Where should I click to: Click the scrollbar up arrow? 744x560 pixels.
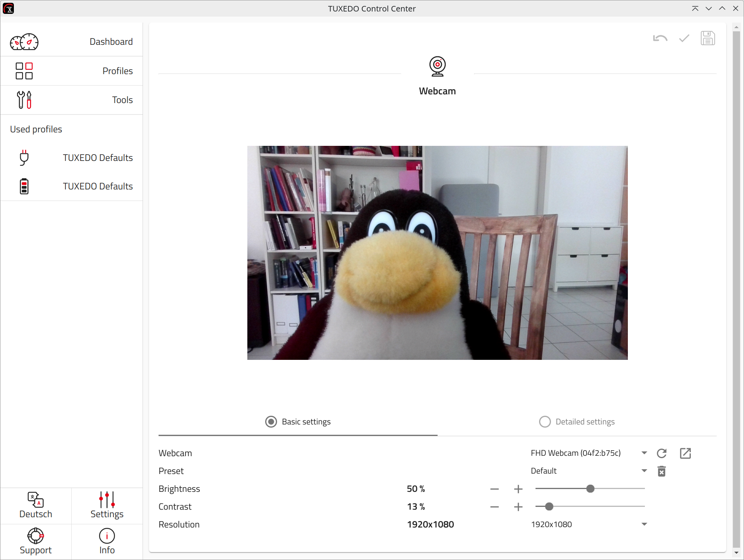coord(736,27)
